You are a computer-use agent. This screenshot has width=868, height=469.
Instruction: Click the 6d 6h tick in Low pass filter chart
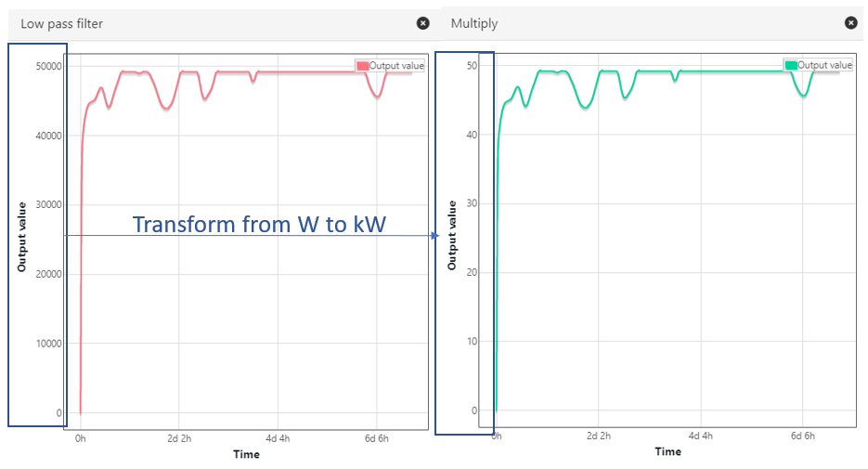[376, 437]
